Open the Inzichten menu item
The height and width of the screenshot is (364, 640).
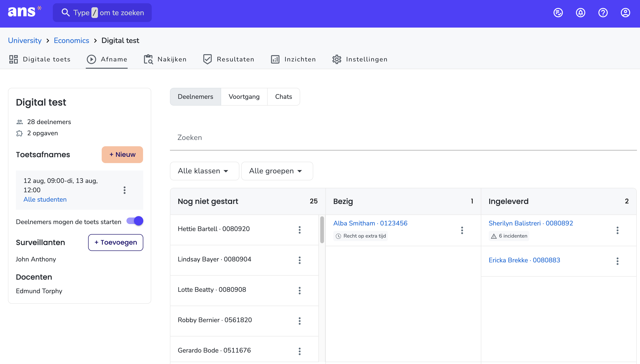pos(293,59)
